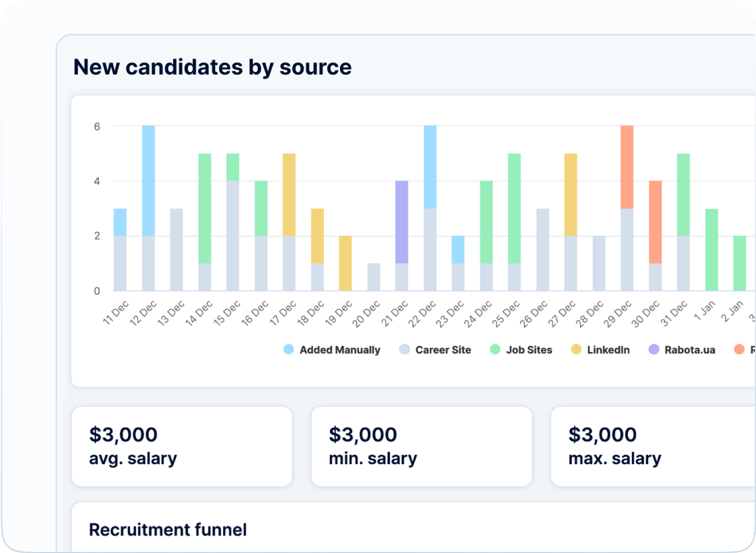Screen dimensions: 756x553
Task: Click the Recruitment funnel heading
Action: [x=168, y=530]
